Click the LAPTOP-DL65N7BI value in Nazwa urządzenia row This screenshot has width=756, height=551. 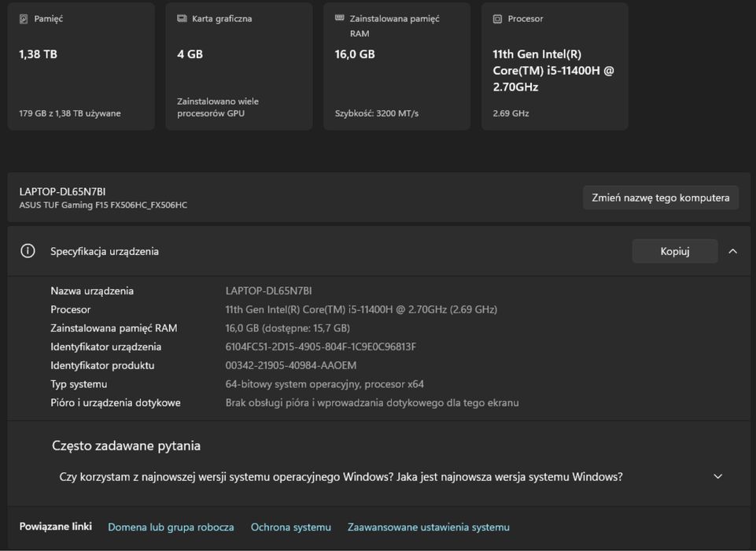[268, 291]
